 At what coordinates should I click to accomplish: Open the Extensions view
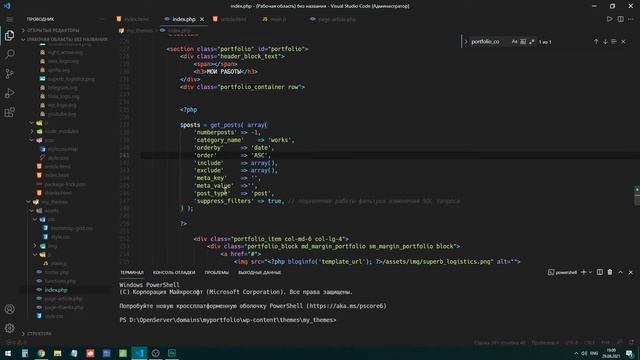click(9, 112)
